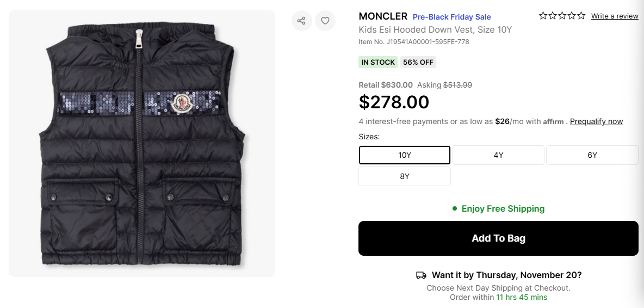The width and height of the screenshot is (644, 308).
Task: Click the Prequalify now link
Action: [596, 121]
